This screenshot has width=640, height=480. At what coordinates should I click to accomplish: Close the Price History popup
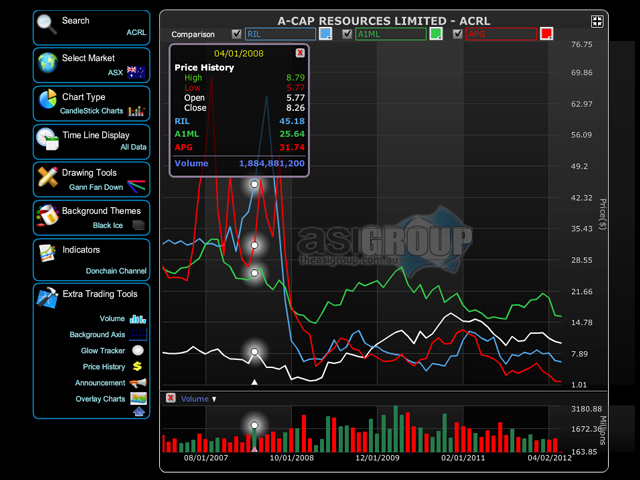tap(300, 53)
